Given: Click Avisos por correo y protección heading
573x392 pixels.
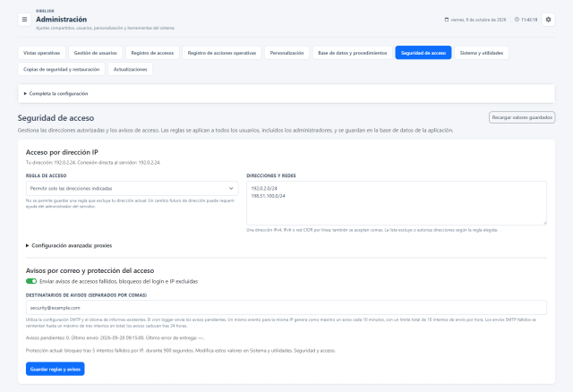Looking at the screenshot, I should [90, 270].
